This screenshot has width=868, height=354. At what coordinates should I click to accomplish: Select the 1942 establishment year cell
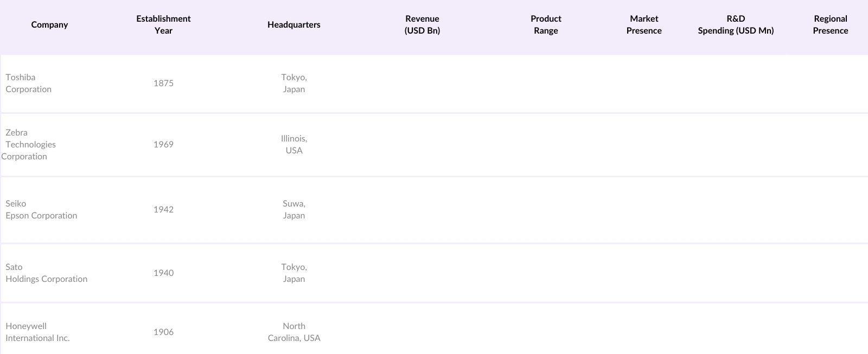pyautogui.click(x=163, y=210)
